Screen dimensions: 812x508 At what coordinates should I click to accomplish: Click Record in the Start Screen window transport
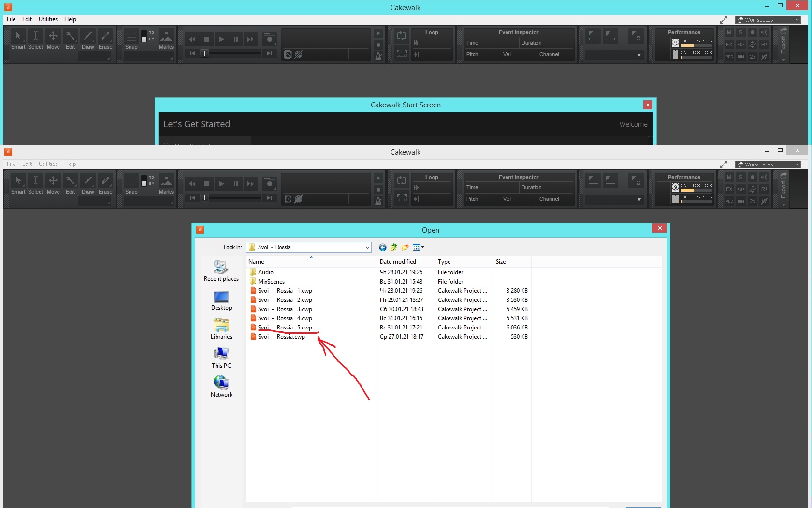(x=270, y=39)
